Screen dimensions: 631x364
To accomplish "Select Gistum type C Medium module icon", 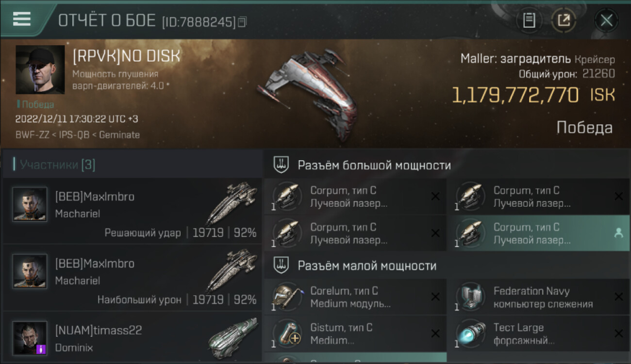I will coord(287,333).
